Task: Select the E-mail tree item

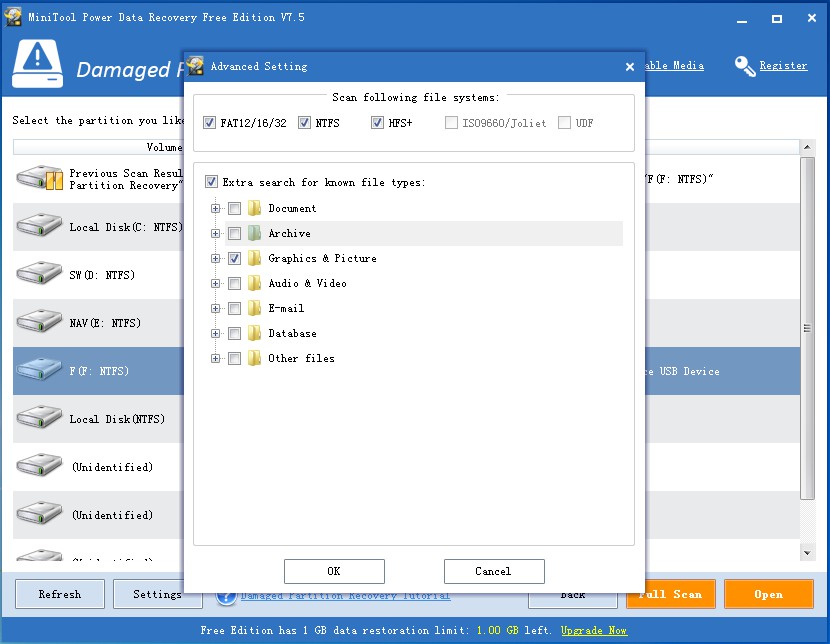Action: (286, 309)
